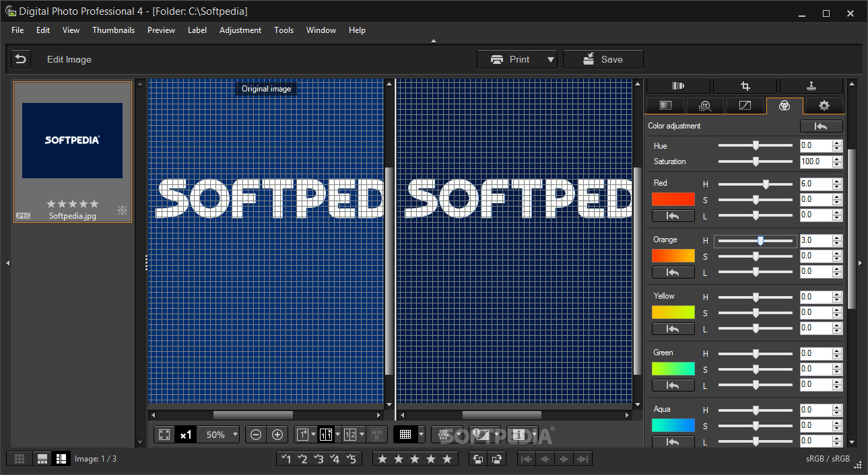Click the Yellow color swatch
This screenshot has width=868, height=475.
pos(673,312)
